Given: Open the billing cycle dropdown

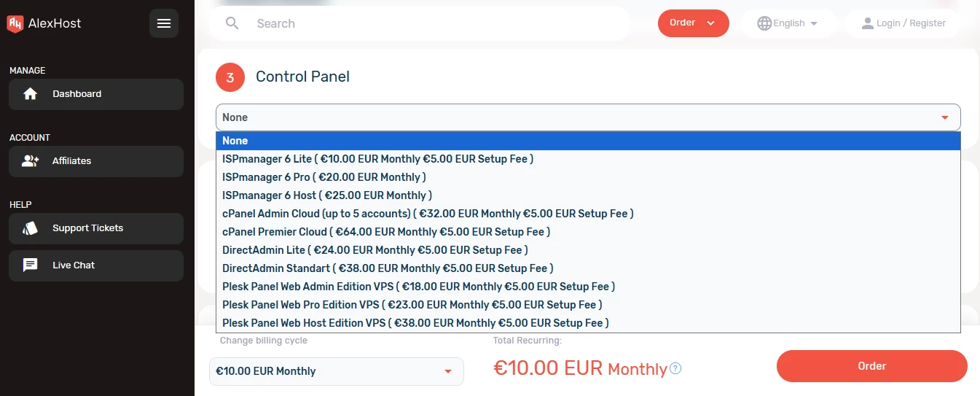Looking at the screenshot, I should click(336, 371).
